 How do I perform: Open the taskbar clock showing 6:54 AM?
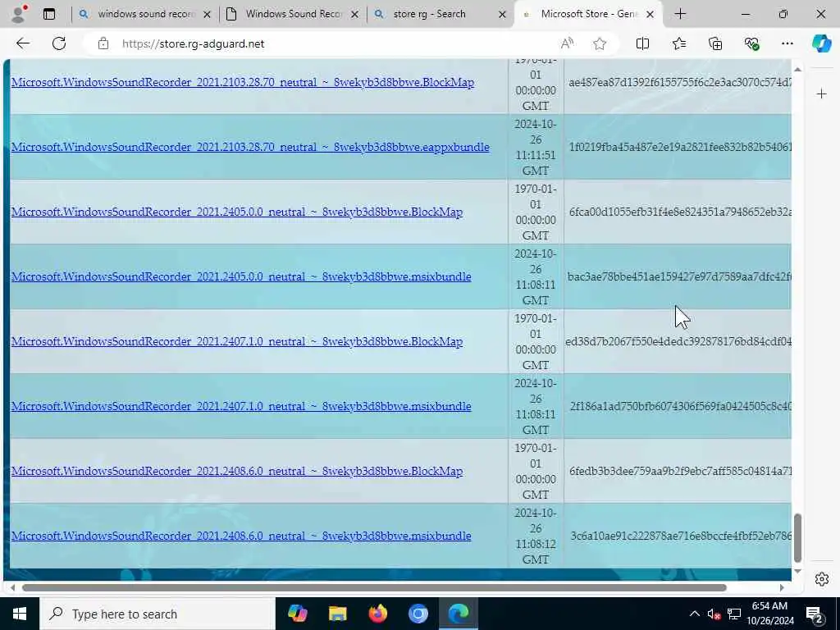click(x=769, y=614)
